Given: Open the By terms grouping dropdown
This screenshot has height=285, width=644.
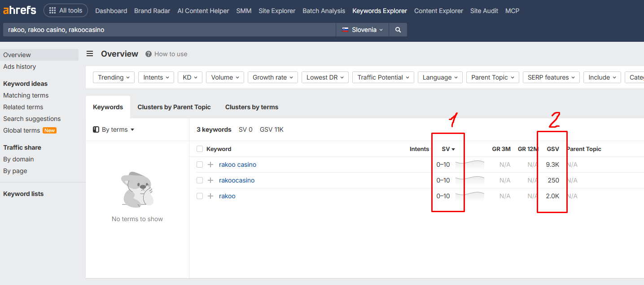Looking at the screenshot, I should (114, 129).
